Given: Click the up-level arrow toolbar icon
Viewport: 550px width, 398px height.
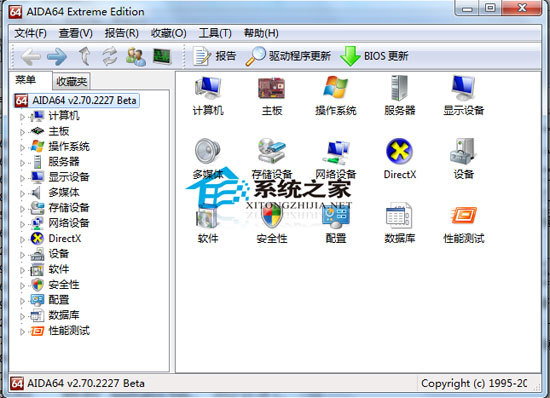Looking at the screenshot, I should coord(84,56).
